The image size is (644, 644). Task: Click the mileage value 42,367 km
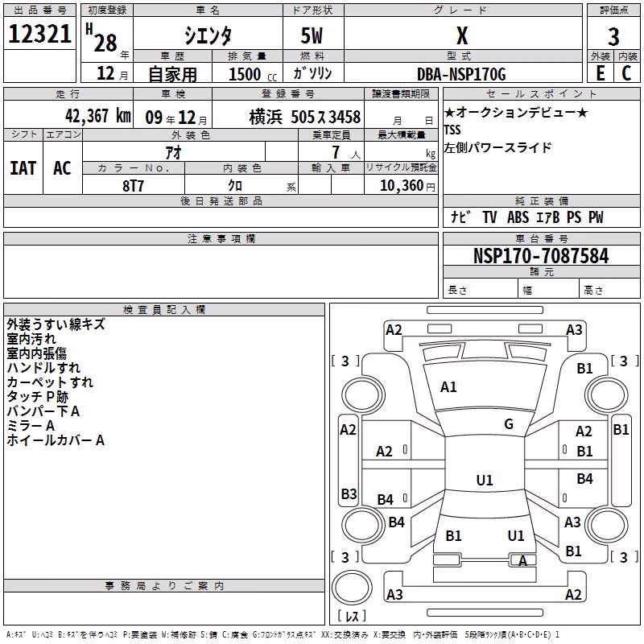[x=98, y=116]
